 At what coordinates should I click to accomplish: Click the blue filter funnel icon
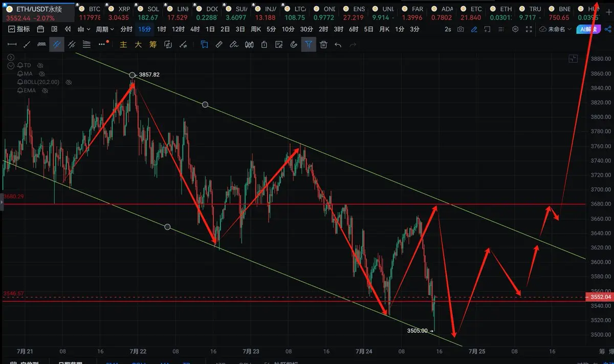click(309, 44)
